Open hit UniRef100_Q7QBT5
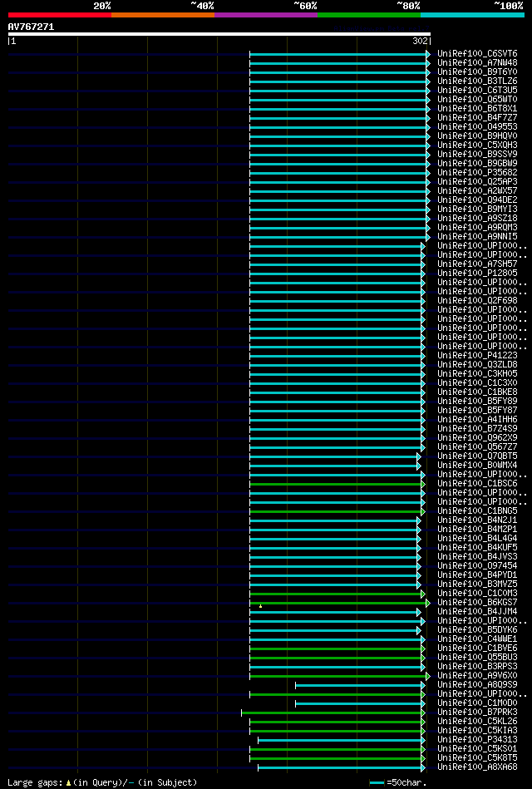 [x=477, y=456]
